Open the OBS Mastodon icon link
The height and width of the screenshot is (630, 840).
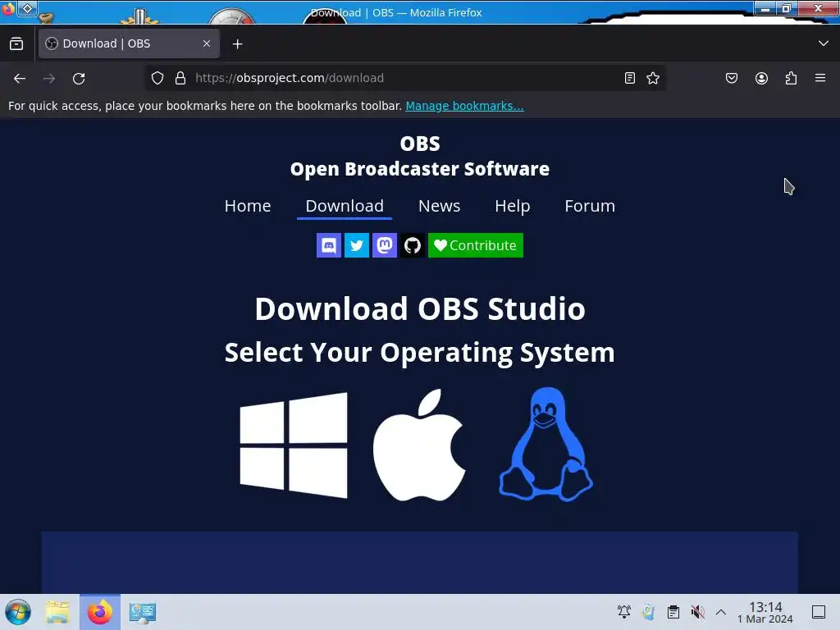pos(385,245)
